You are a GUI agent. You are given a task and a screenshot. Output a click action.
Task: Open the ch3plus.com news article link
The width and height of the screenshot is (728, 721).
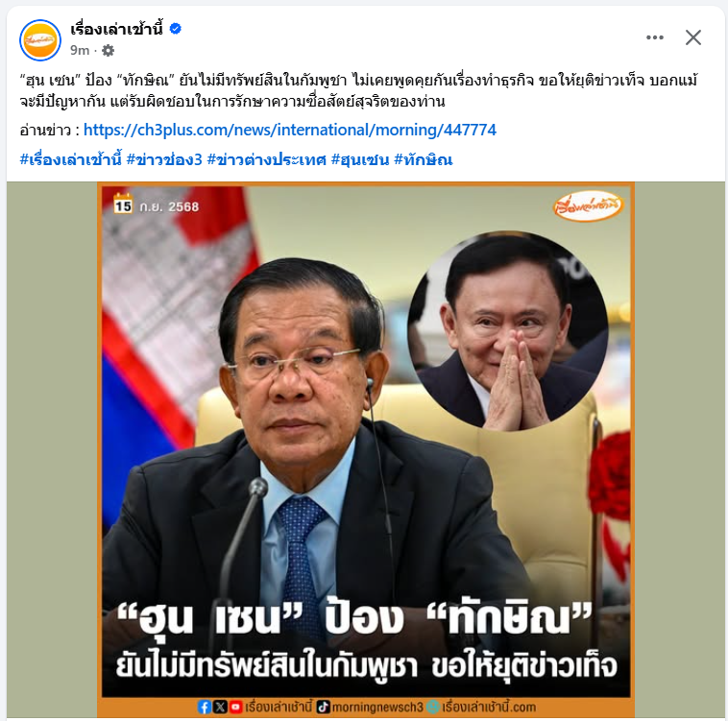click(290, 130)
